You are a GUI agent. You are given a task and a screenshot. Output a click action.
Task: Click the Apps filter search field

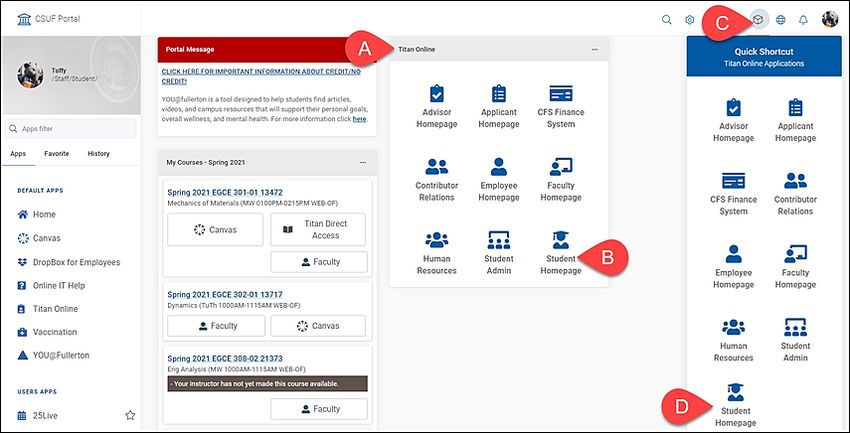click(x=71, y=129)
